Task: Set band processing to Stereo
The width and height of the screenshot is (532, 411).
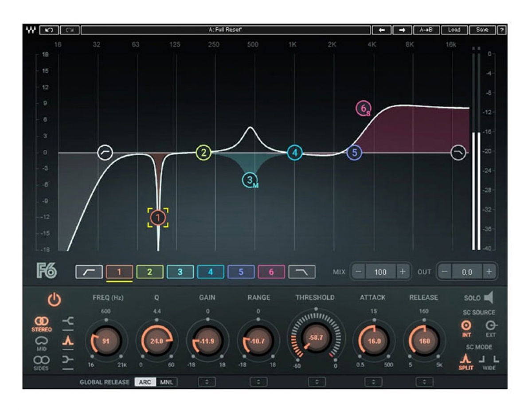Action: click(x=41, y=323)
